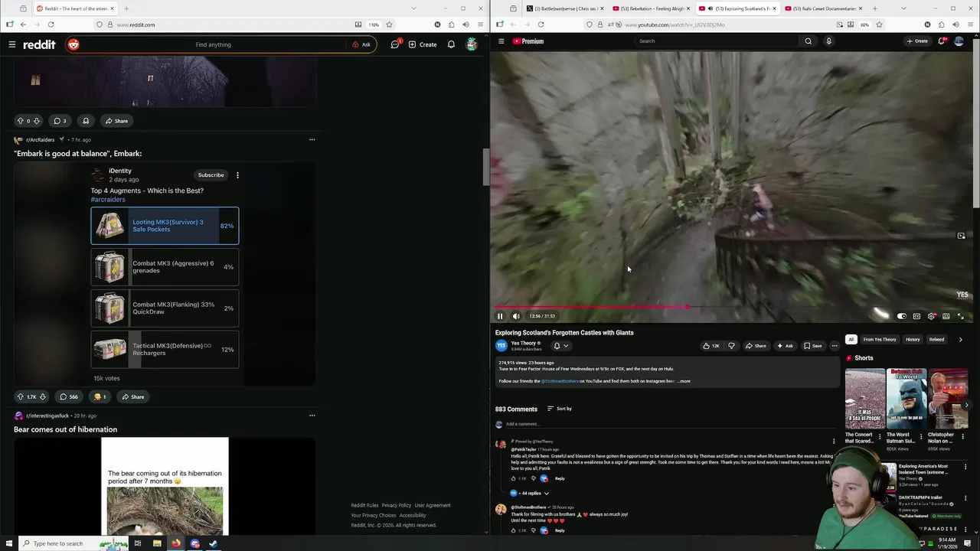Open YouTube notifications bell
This screenshot has height=551, width=980.
pyautogui.click(x=942, y=41)
